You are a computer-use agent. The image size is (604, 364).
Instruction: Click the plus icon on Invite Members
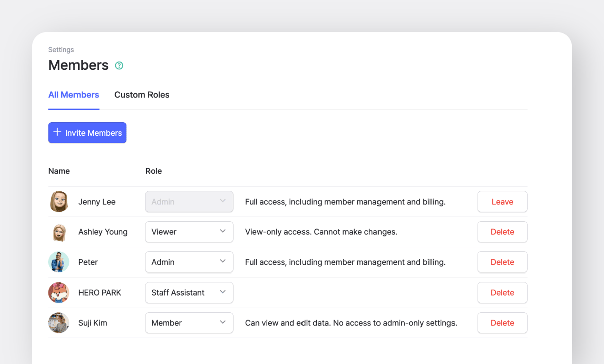pyautogui.click(x=57, y=132)
